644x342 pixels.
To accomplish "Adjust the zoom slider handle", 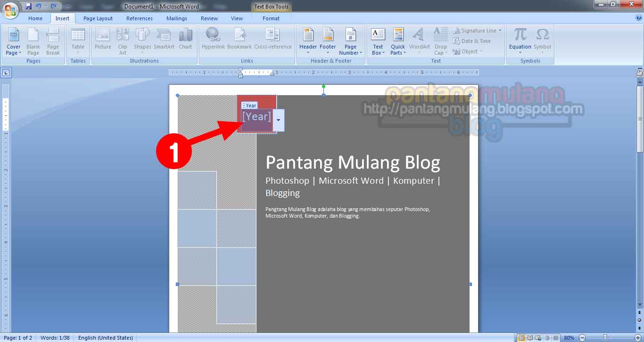I will tap(605, 338).
